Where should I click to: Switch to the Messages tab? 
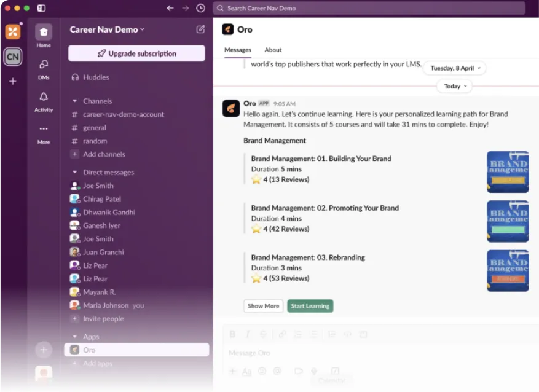pos(238,50)
